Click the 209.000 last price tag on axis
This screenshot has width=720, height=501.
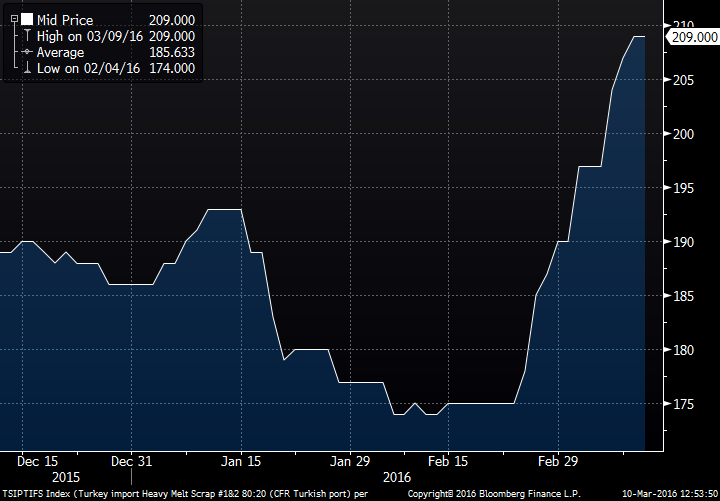693,37
